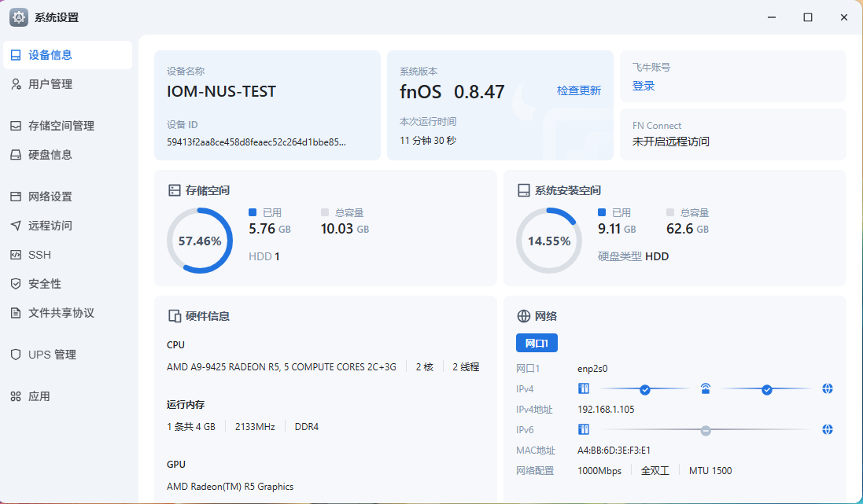Click device name IOM-NUS-TEST

coord(221,91)
